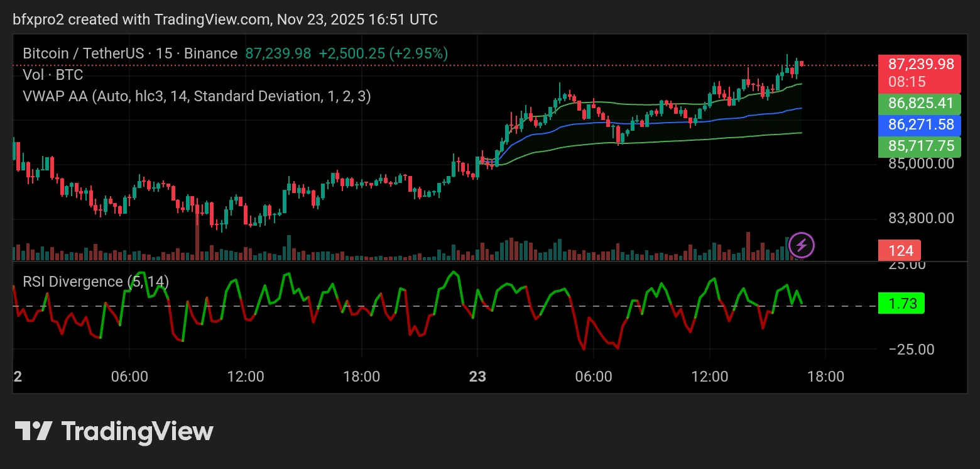Viewport: 980px width, 469px height.
Task: Click the 06:00 label before the 23 date
Action: 129,377
